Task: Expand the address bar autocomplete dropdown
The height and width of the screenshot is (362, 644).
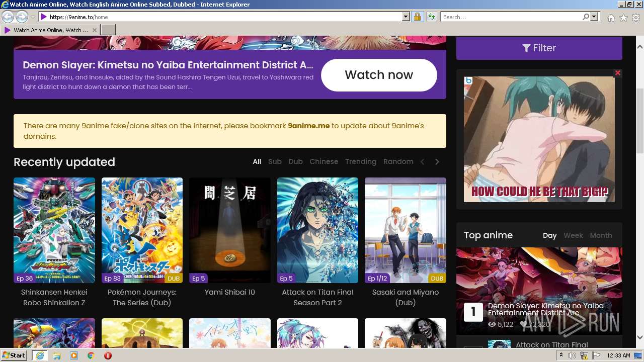Action: 406,17
